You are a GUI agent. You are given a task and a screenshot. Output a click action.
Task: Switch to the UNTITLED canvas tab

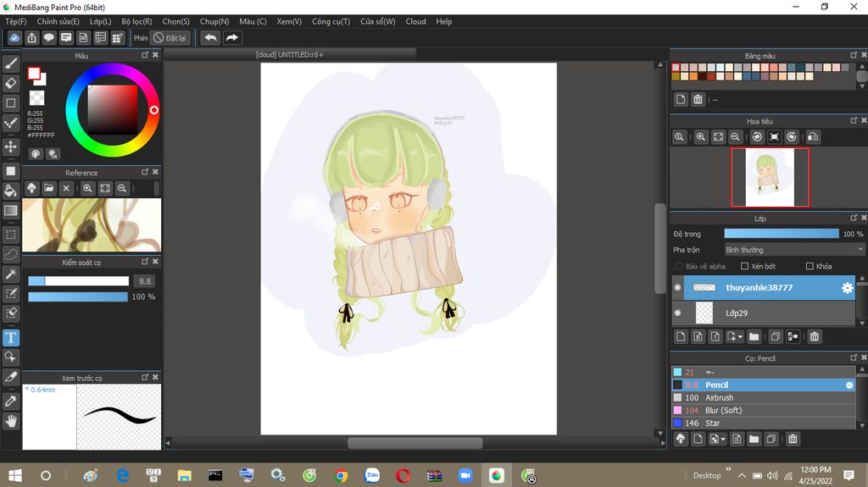(290, 55)
